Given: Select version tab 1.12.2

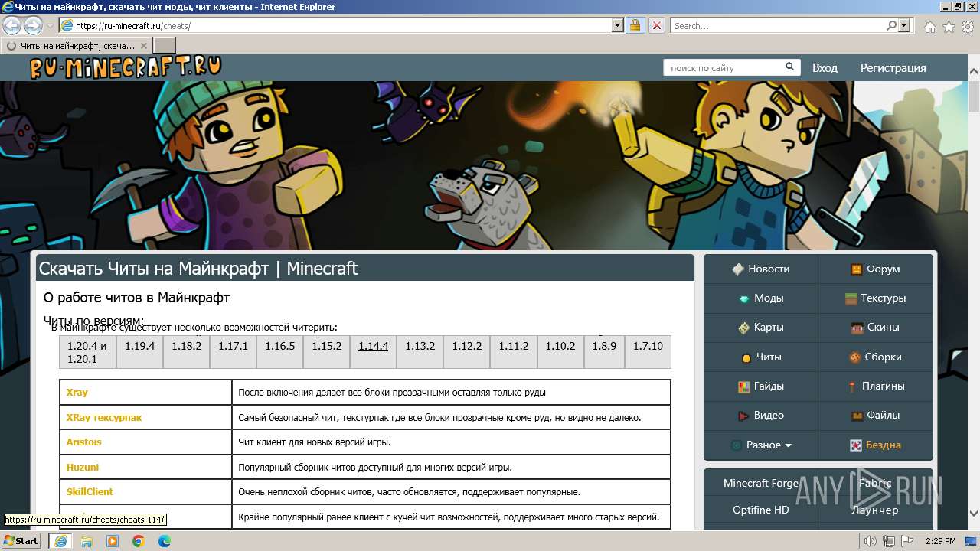Looking at the screenshot, I should click(x=466, y=352).
